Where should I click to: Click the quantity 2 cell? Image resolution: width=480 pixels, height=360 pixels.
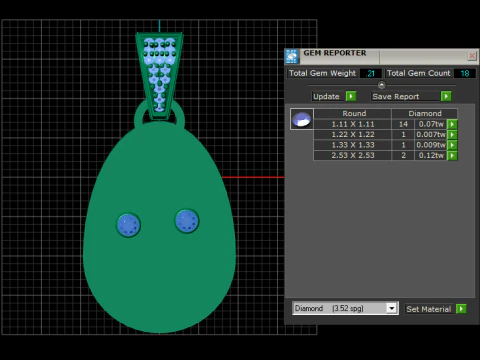403,155
